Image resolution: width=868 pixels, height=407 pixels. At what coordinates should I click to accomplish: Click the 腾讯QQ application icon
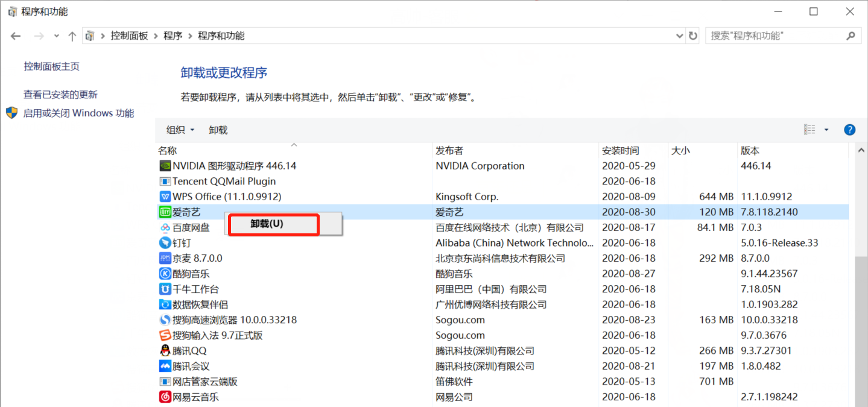pyautogui.click(x=165, y=350)
